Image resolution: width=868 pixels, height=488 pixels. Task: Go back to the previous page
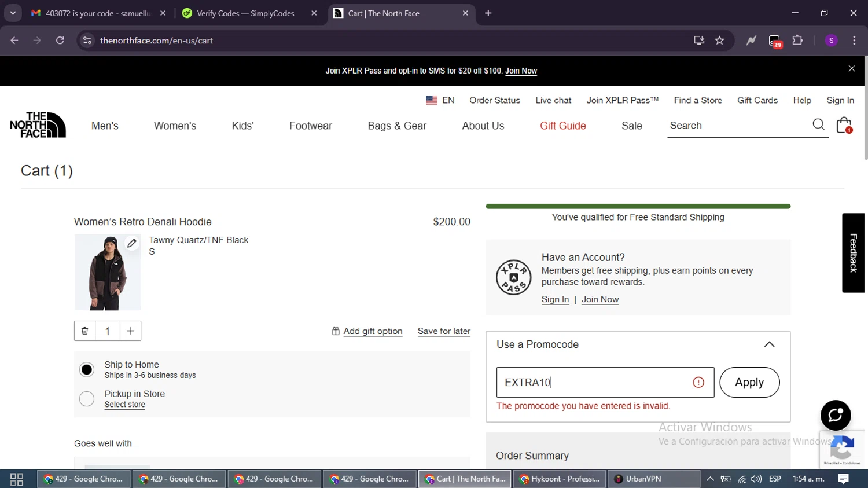[14, 40]
